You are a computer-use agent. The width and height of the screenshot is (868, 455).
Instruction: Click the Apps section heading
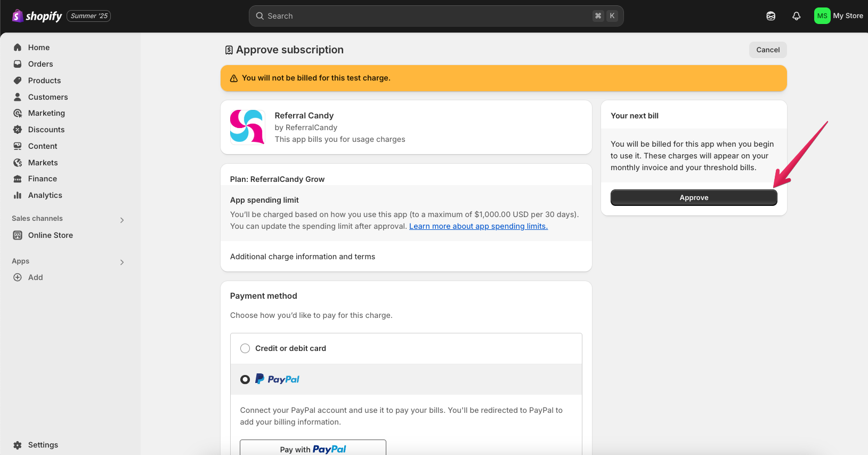(20, 261)
